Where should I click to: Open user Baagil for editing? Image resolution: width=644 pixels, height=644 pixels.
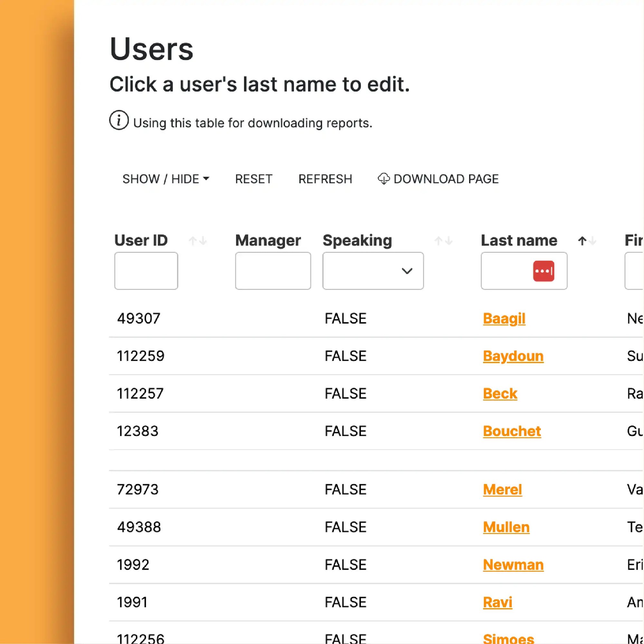504,318
